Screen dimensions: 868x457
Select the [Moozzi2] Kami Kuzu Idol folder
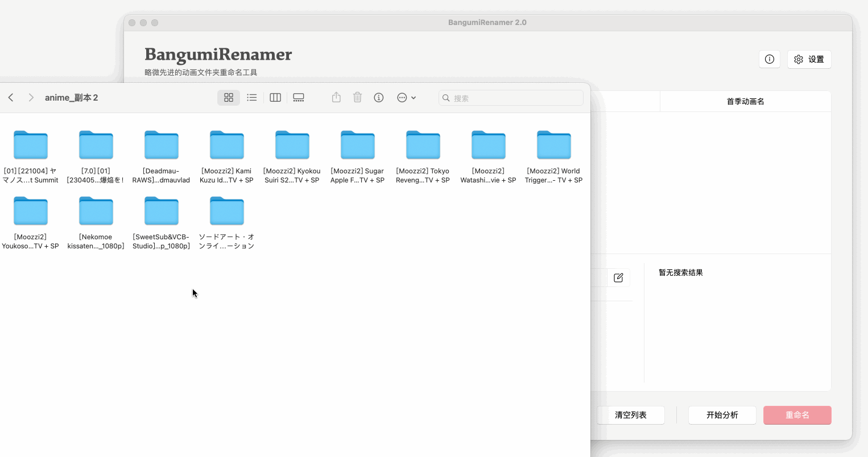tap(227, 156)
